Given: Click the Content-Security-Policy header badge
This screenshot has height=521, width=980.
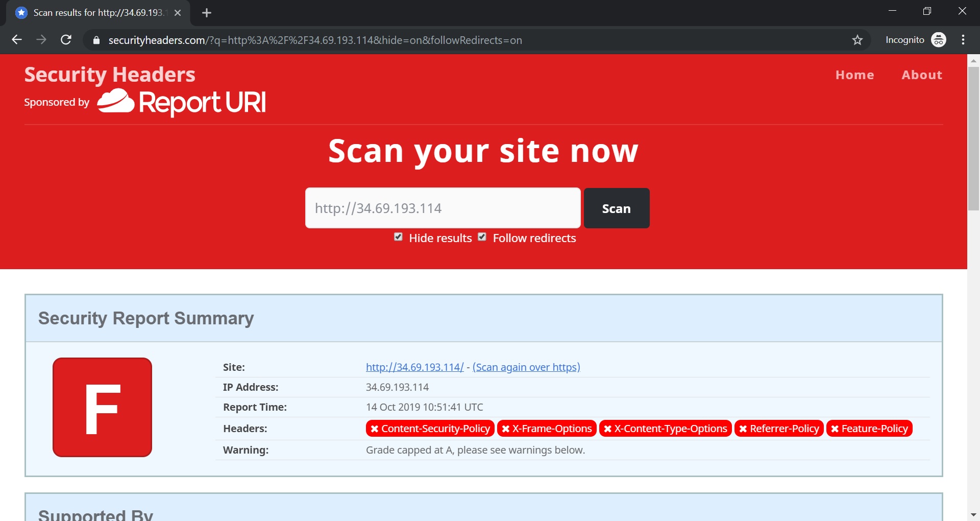Looking at the screenshot, I should [x=430, y=429].
